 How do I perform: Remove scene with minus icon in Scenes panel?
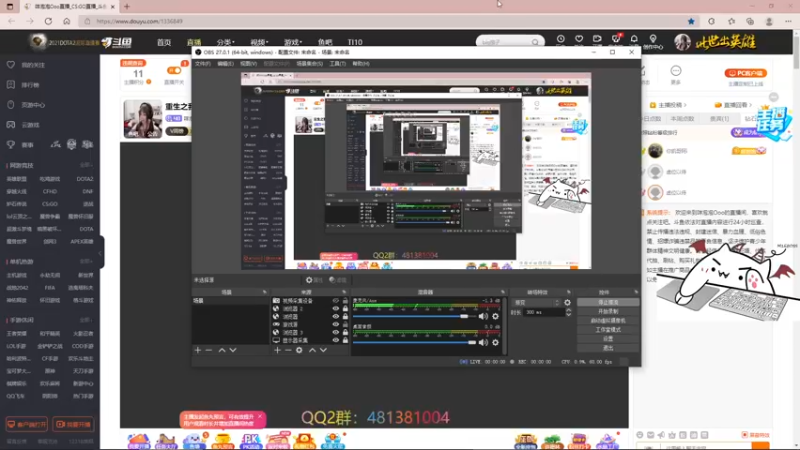click(x=209, y=350)
